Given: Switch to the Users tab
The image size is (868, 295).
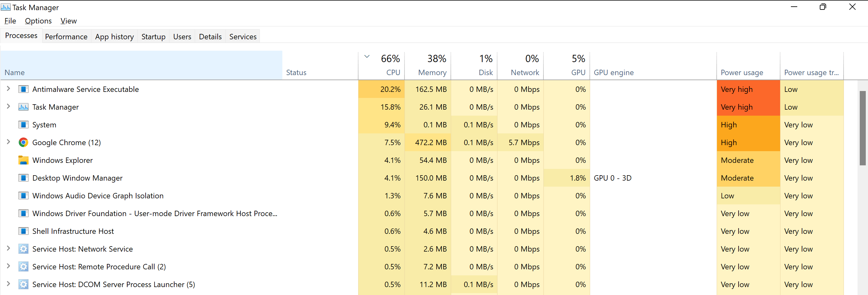Looking at the screenshot, I should [x=182, y=37].
